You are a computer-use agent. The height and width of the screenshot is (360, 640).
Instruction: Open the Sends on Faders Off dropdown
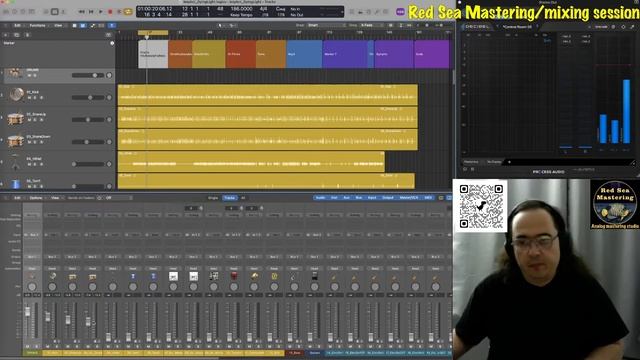click(118, 198)
